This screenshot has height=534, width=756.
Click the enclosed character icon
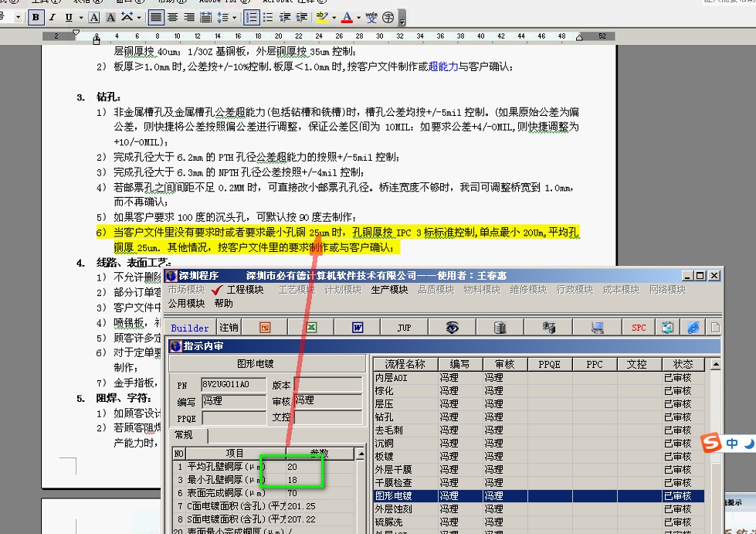click(x=388, y=18)
